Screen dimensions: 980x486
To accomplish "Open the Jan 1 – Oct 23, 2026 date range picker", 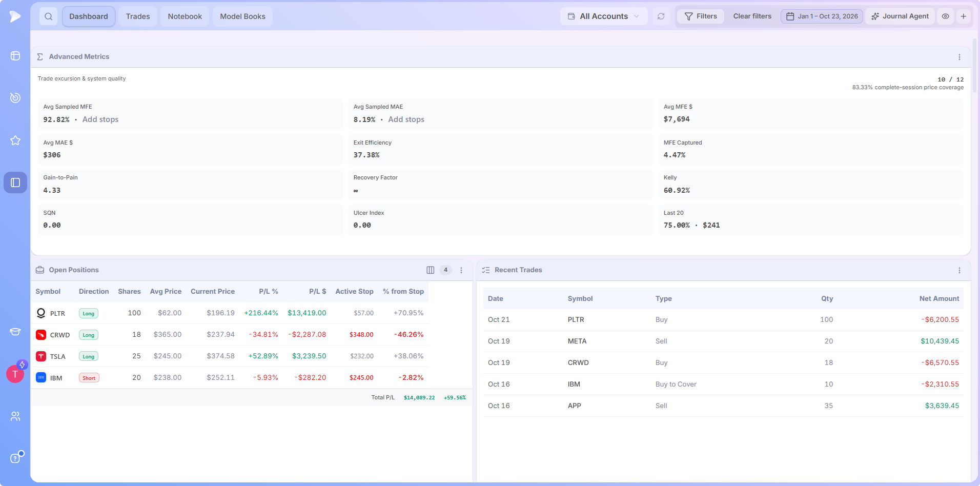I will click(x=822, y=16).
